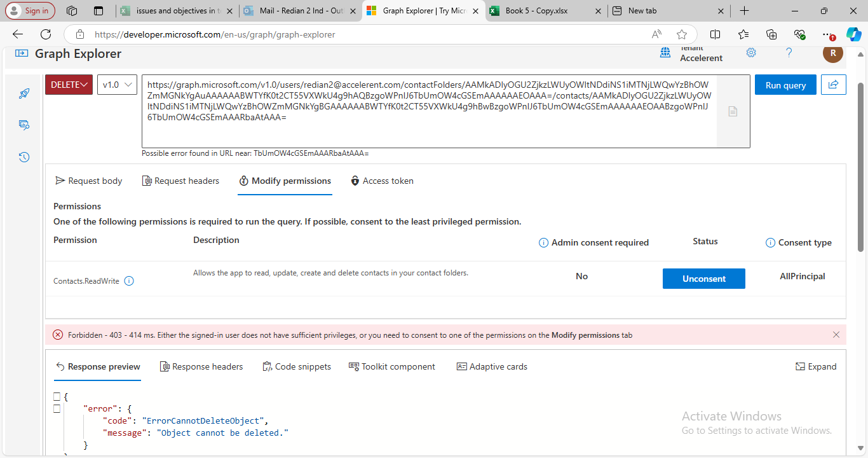Screen dimensions: 868x458
Task: Toggle the vertical tabs icon
Action: 98,11
